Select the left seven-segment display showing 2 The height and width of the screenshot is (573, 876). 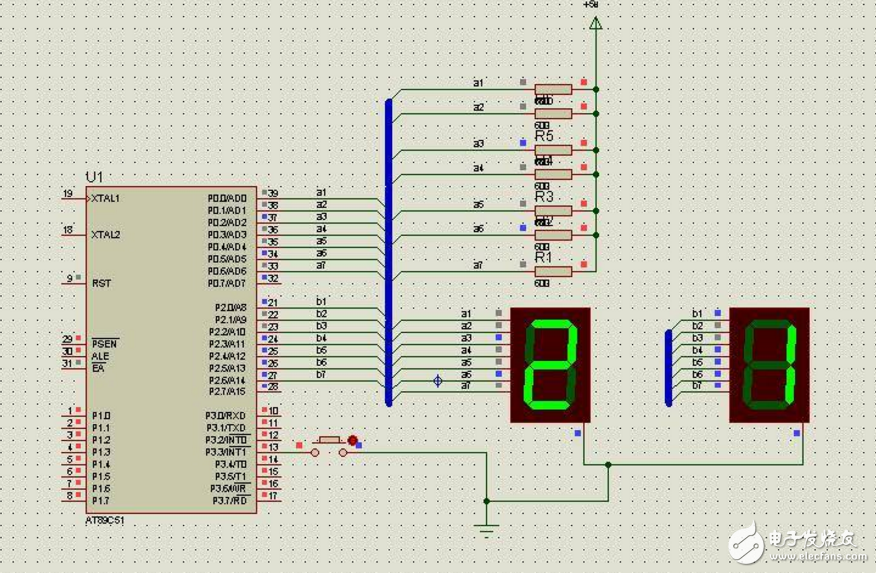click(x=550, y=364)
